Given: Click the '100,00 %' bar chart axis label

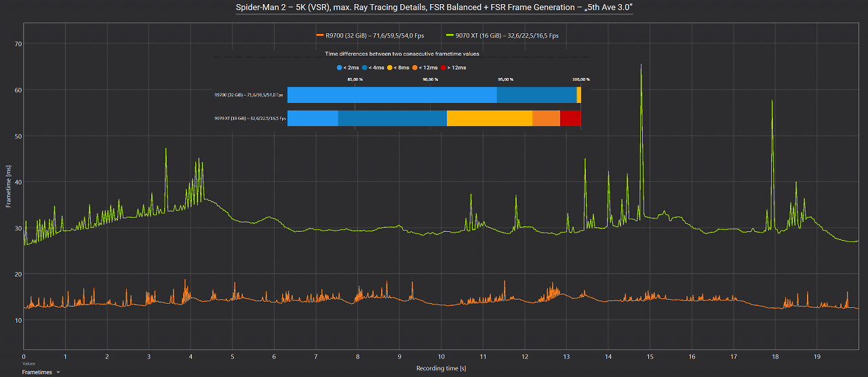Looking at the screenshot, I should [x=581, y=79].
